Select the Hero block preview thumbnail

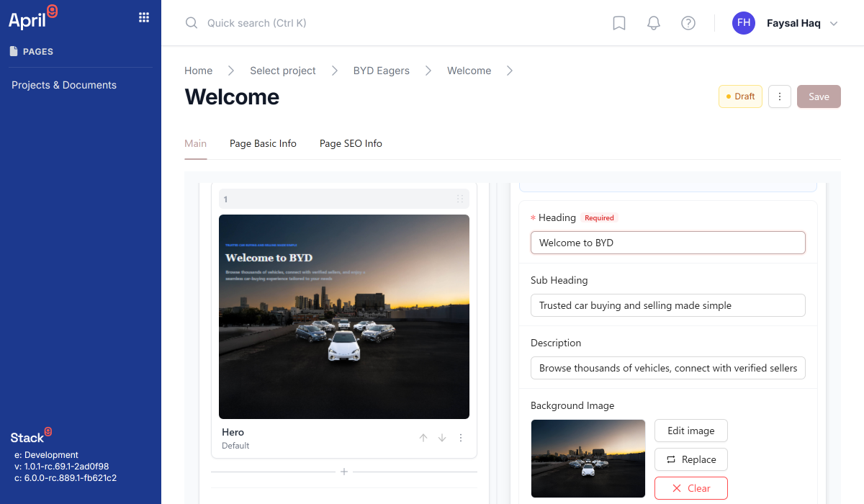point(344,317)
